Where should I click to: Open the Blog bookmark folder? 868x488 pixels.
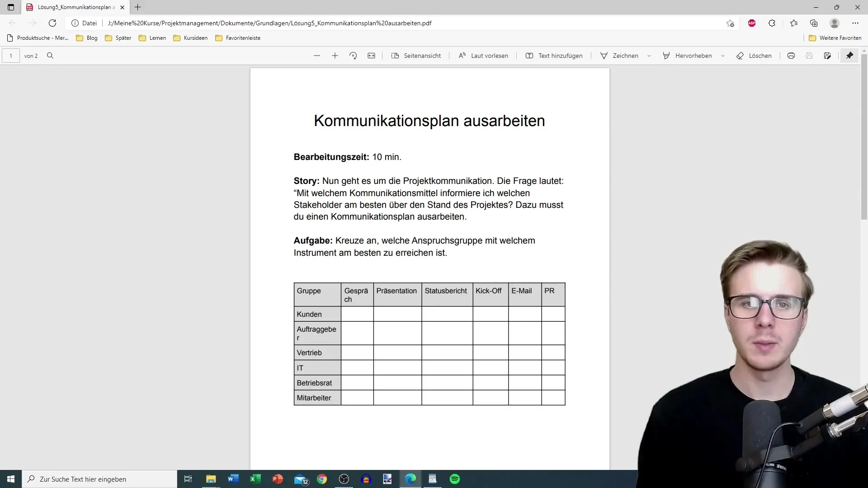87,38
